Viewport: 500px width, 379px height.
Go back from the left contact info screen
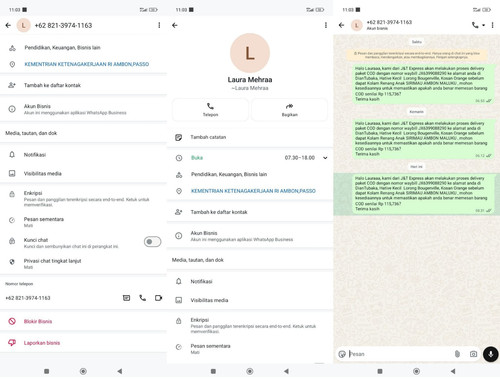(x=8, y=25)
